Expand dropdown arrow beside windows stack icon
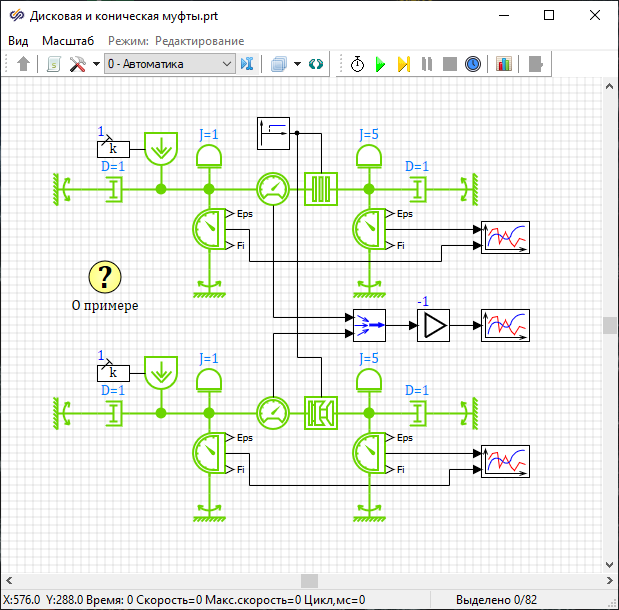 tap(297, 64)
